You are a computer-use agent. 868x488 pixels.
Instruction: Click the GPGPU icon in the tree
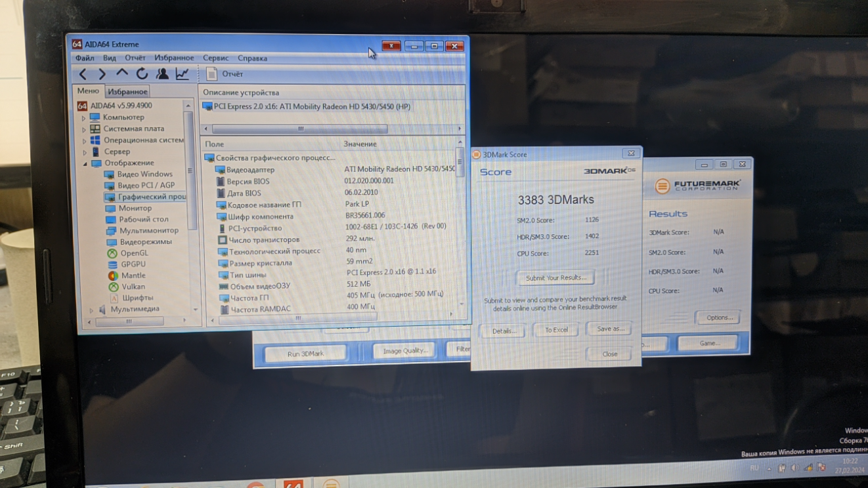pos(113,264)
